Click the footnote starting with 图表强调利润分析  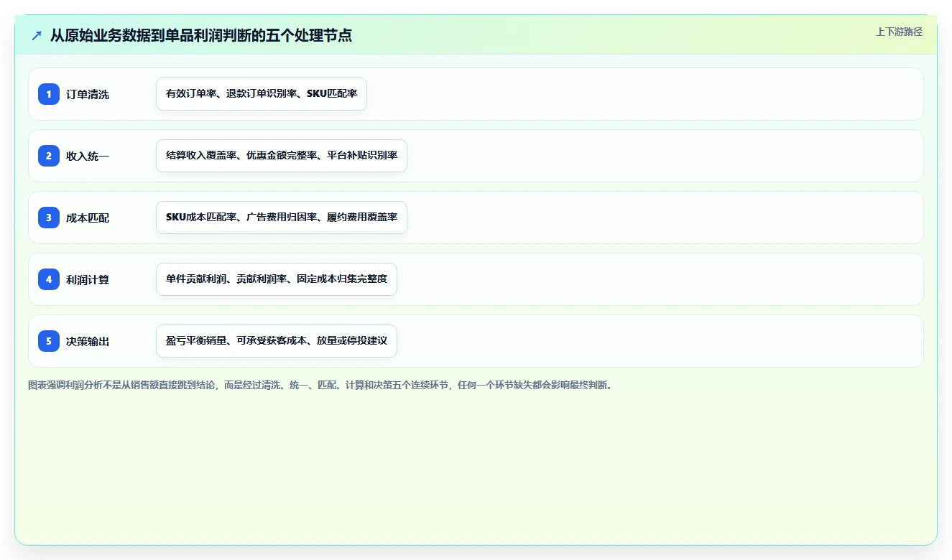[x=321, y=386]
